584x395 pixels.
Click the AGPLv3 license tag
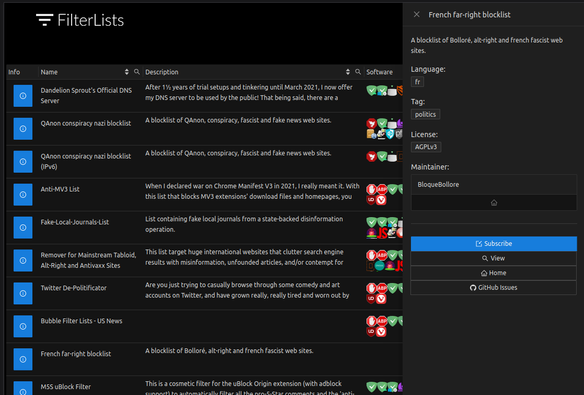click(x=426, y=147)
